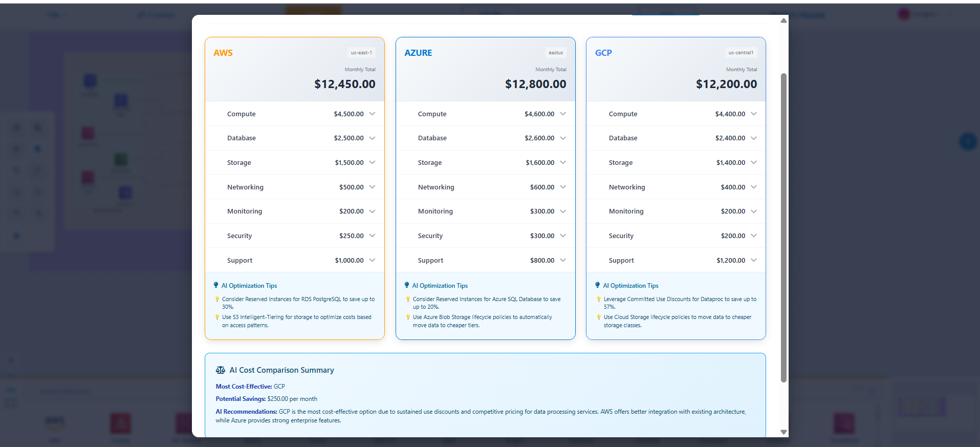
Task: Click the Azure Blob Storage lifecycle tip text
Action: 483,321
